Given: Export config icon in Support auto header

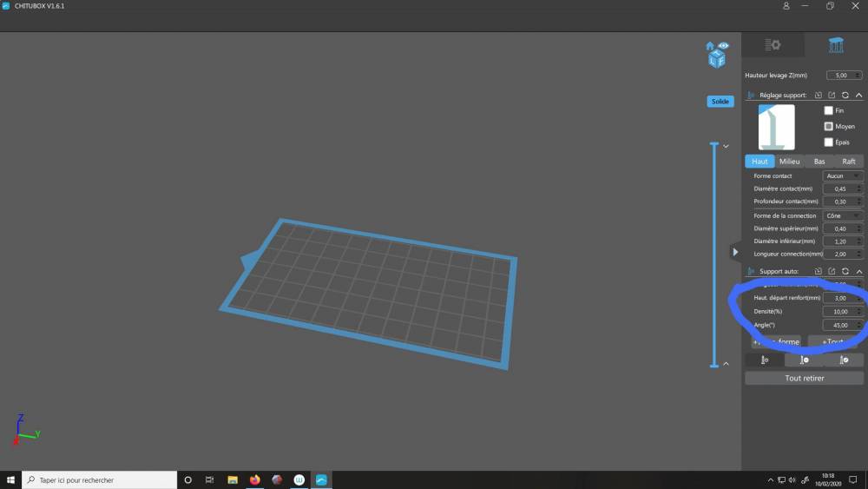Looking at the screenshot, I should [832, 271].
